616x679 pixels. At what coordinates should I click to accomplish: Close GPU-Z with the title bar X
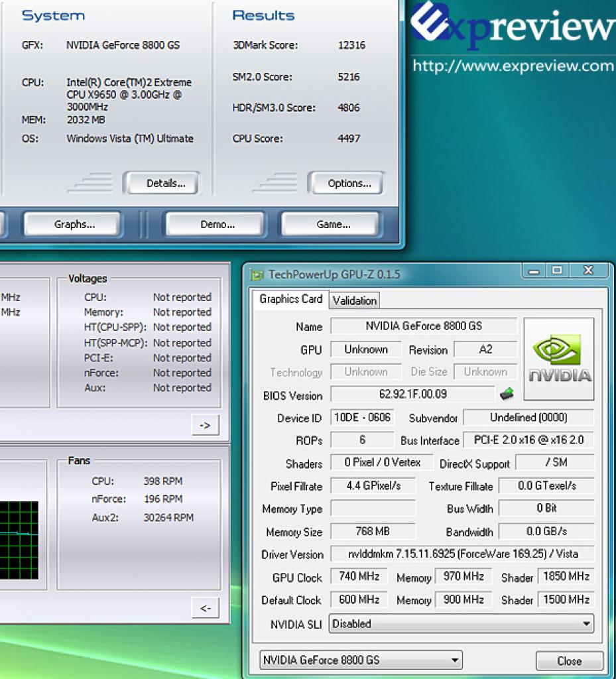(x=588, y=271)
